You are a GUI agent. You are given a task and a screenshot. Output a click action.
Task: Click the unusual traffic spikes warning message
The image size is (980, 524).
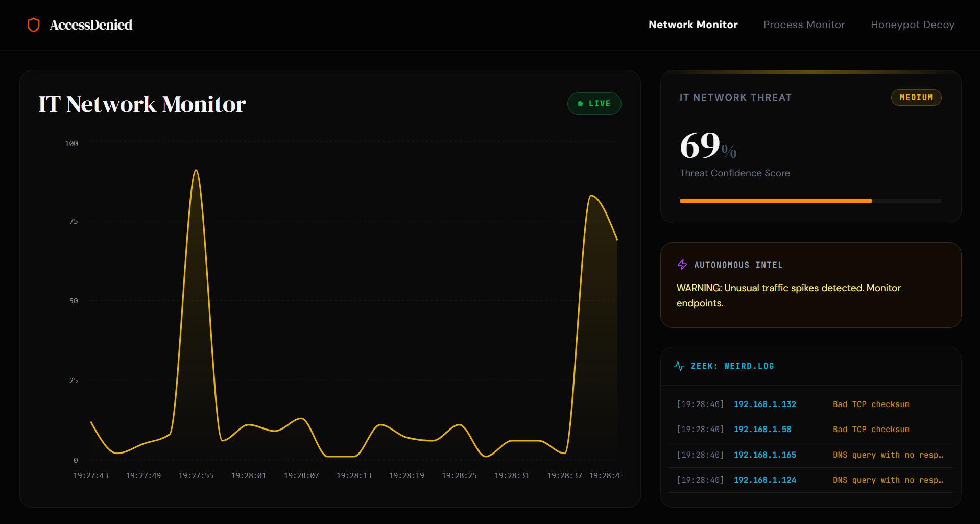pos(788,295)
